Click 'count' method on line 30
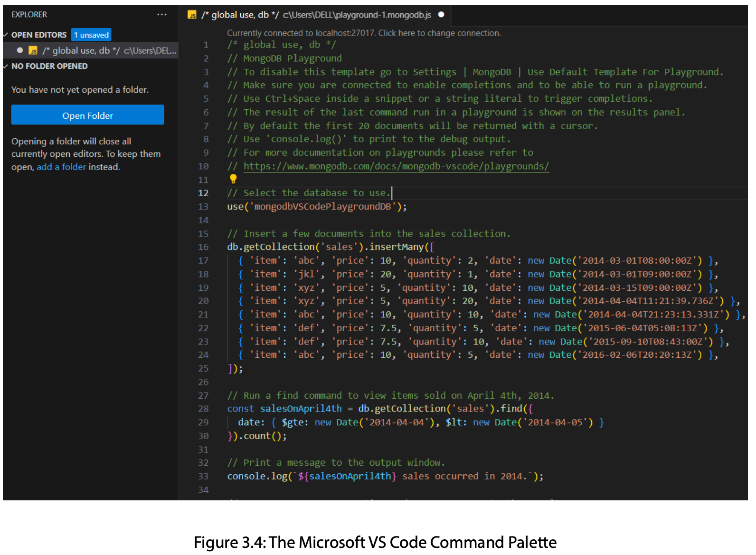 (x=257, y=436)
